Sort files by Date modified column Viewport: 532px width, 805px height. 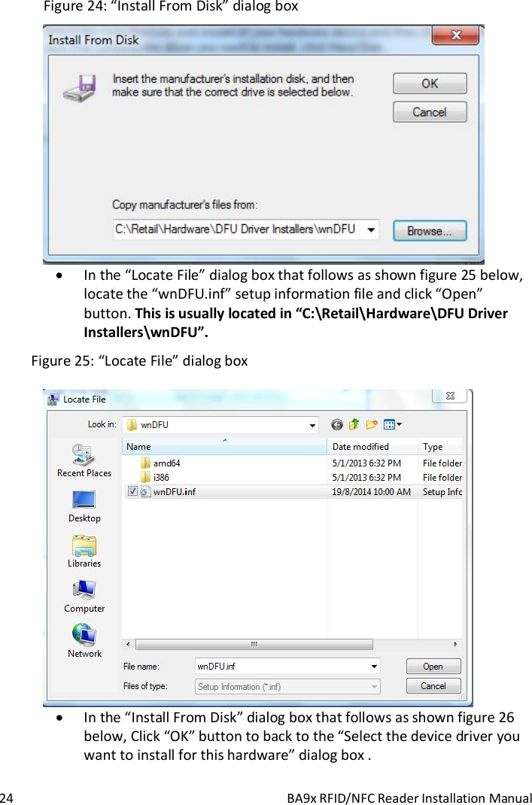point(372,447)
